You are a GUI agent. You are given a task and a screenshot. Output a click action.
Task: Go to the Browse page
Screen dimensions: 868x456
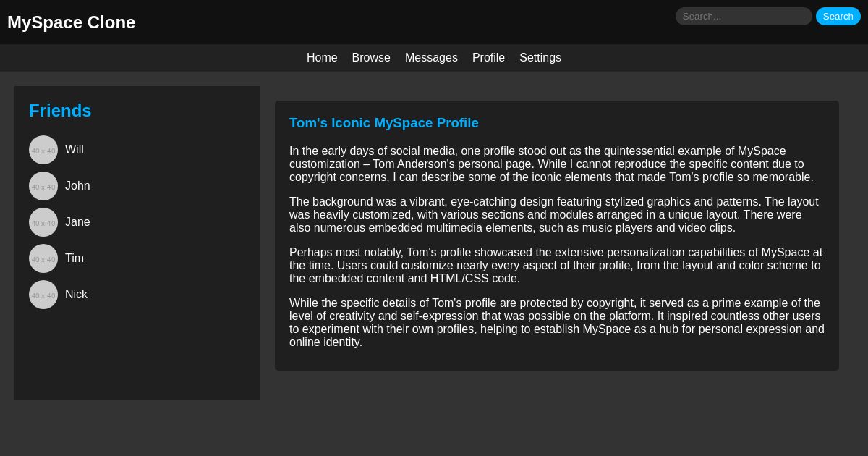(x=371, y=58)
